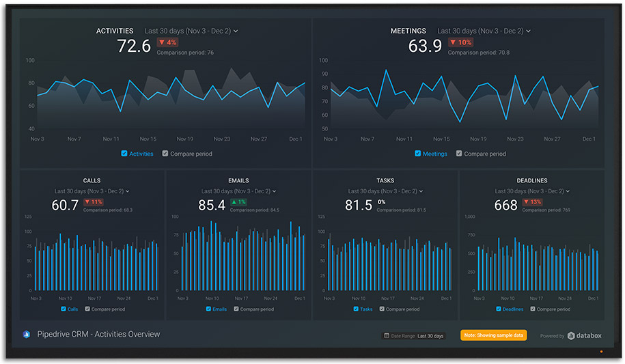625x364 pixels.
Task: Click the green 1% change badge under Emails
Action: (x=238, y=201)
